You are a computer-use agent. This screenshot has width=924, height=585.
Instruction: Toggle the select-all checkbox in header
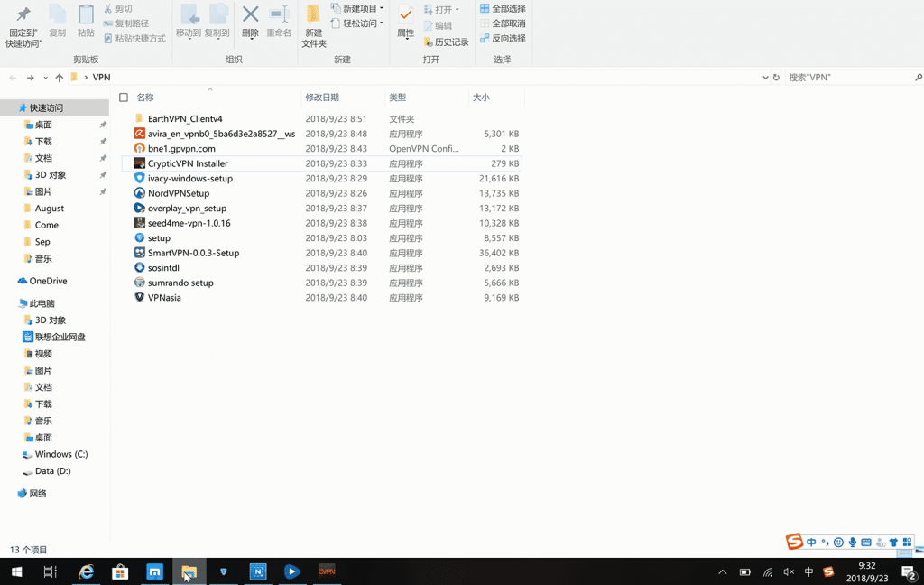tap(124, 97)
